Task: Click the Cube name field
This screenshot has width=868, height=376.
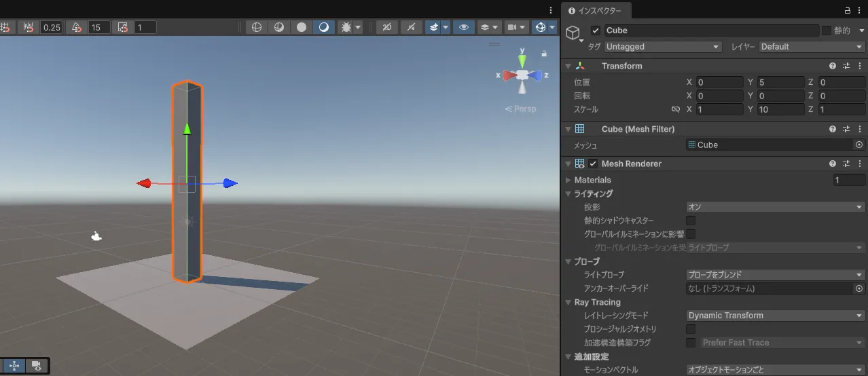Action: [x=711, y=31]
